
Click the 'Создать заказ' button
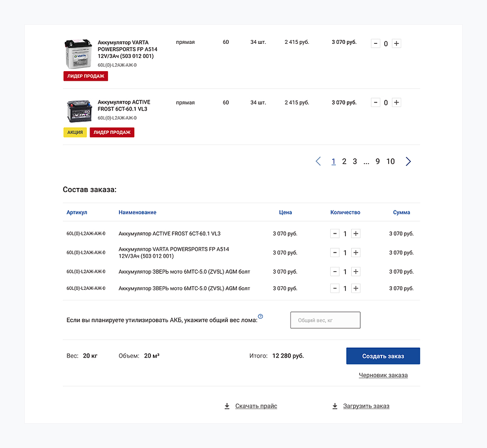(383, 356)
